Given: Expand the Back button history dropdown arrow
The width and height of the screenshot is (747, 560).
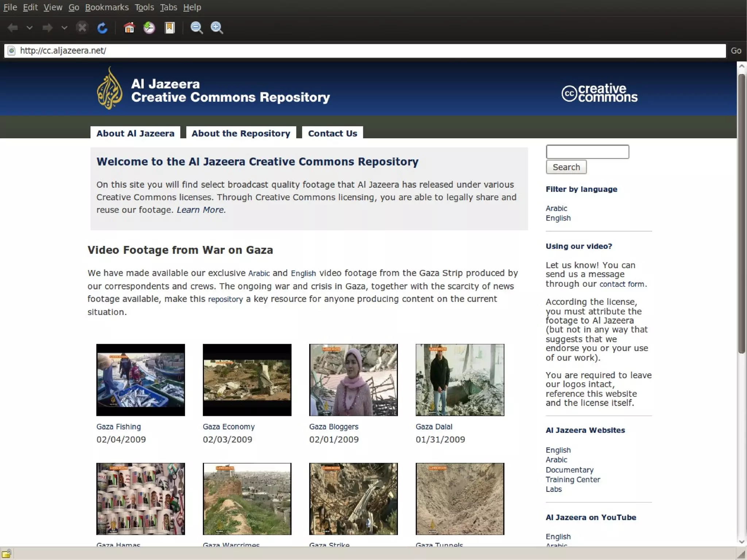Looking at the screenshot, I should tap(30, 28).
